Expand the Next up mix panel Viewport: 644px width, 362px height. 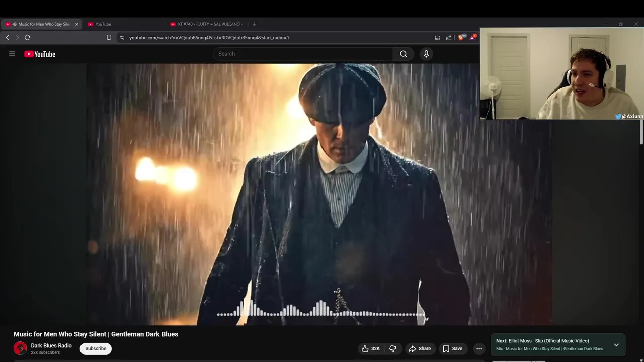click(616, 345)
